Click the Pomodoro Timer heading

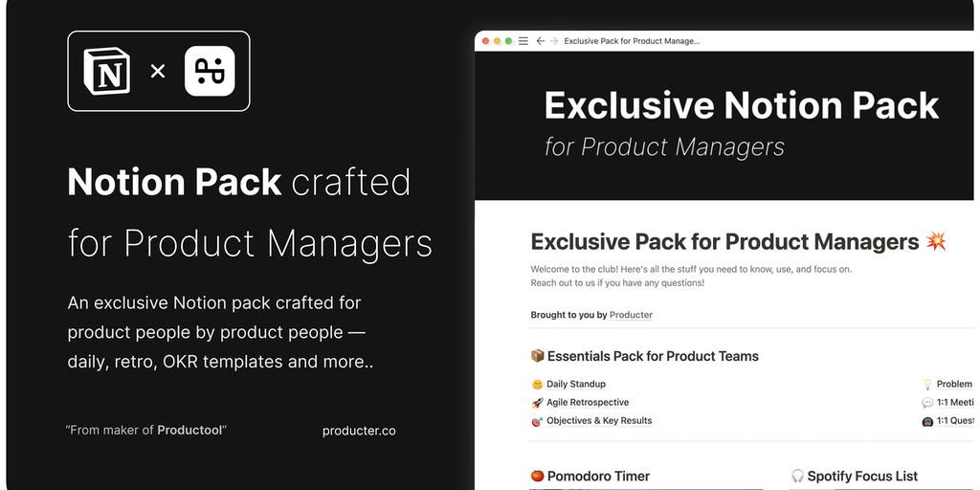[x=598, y=476]
